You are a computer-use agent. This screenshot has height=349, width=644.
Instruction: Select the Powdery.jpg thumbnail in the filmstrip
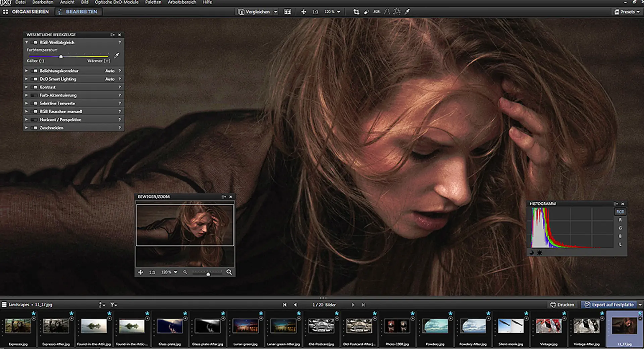tap(435, 326)
